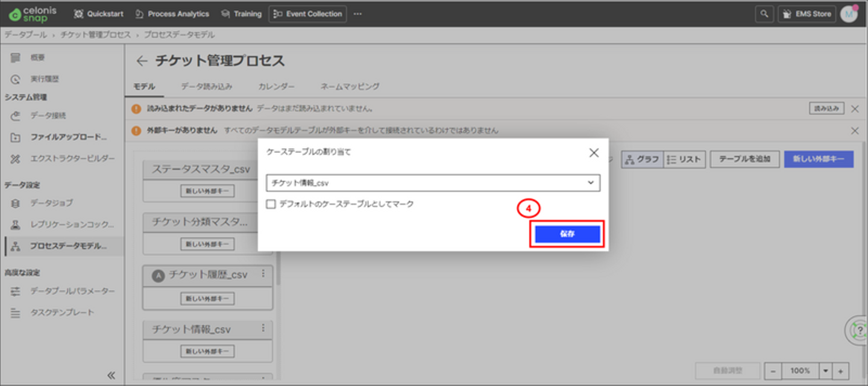Open Process Analytics in top navigation
This screenshot has height=386, width=868.
[172, 14]
